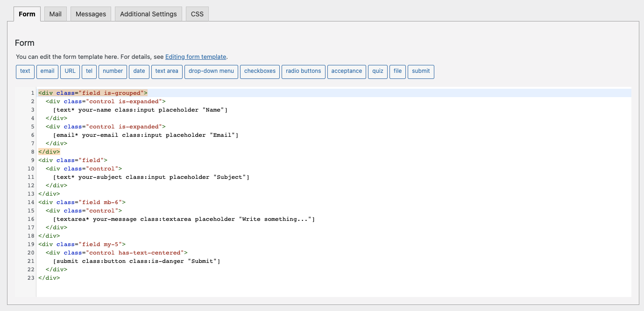This screenshot has width=644, height=311.
Task: Insert a date field tag
Action: click(139, 71)
